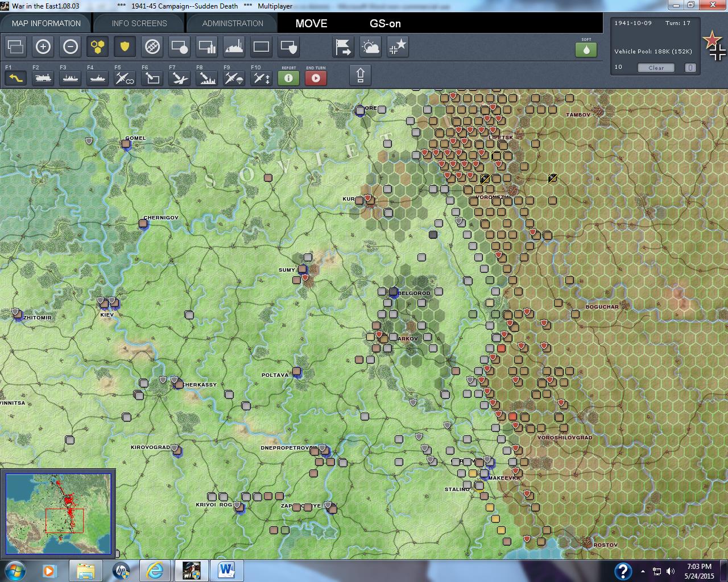Select F8 bomb city mode
Image resolution: width=728 pixels, height=582 pixels.
[206, 77]
